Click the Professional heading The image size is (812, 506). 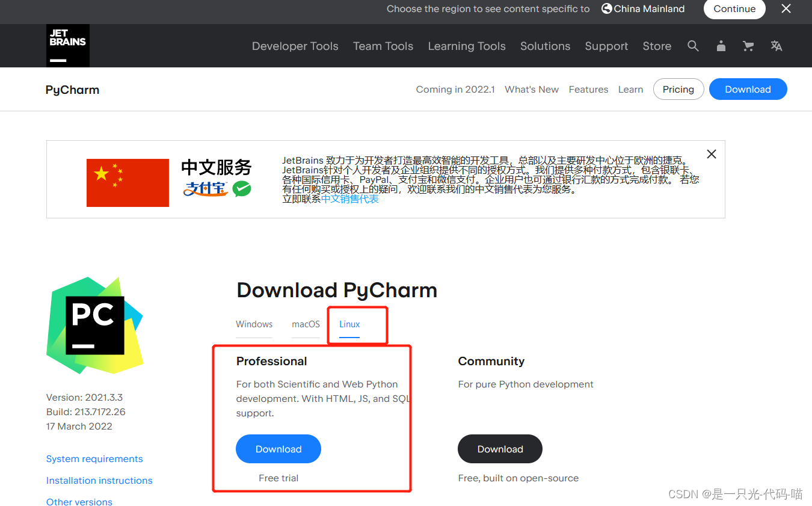tap(271, 361)
